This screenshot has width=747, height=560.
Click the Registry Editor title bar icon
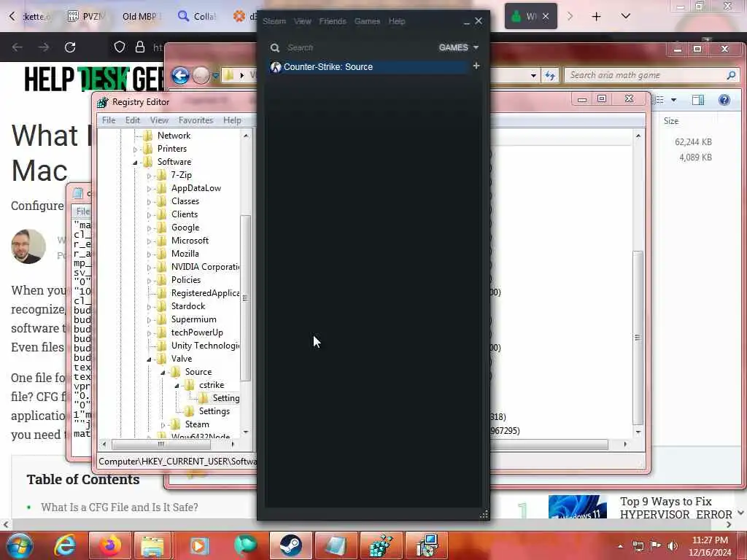102,102
